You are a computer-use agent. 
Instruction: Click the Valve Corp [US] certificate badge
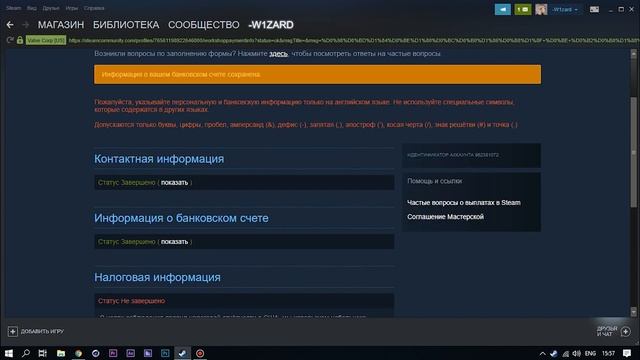(x=46, y=40)
